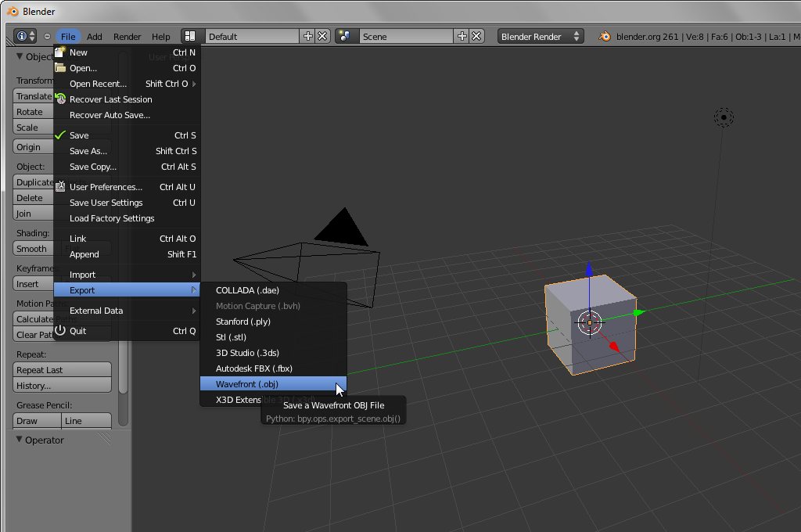Add a new screen layout next to Default
Viewport: 801px width, 532px height.
(x=307, y=36)
